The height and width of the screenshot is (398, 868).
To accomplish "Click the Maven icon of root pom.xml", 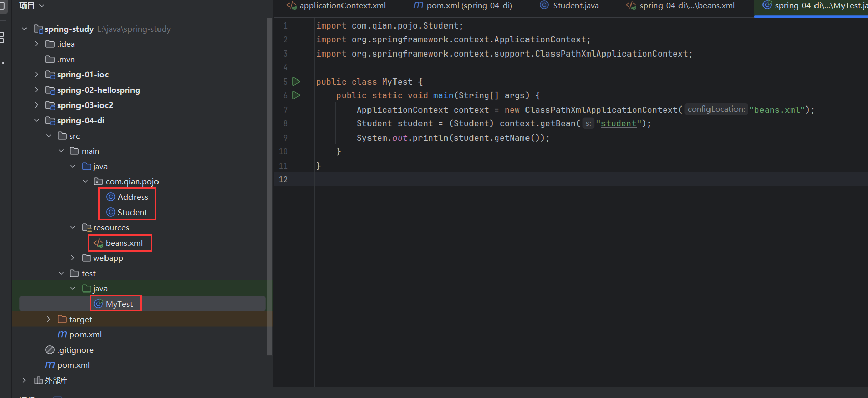I will coord(50,365).
